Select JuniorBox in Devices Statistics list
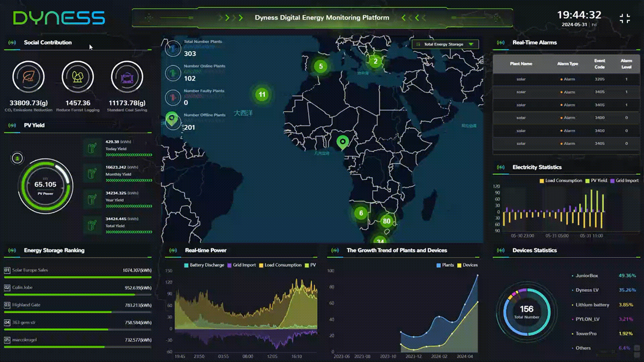 click(587, 276)
